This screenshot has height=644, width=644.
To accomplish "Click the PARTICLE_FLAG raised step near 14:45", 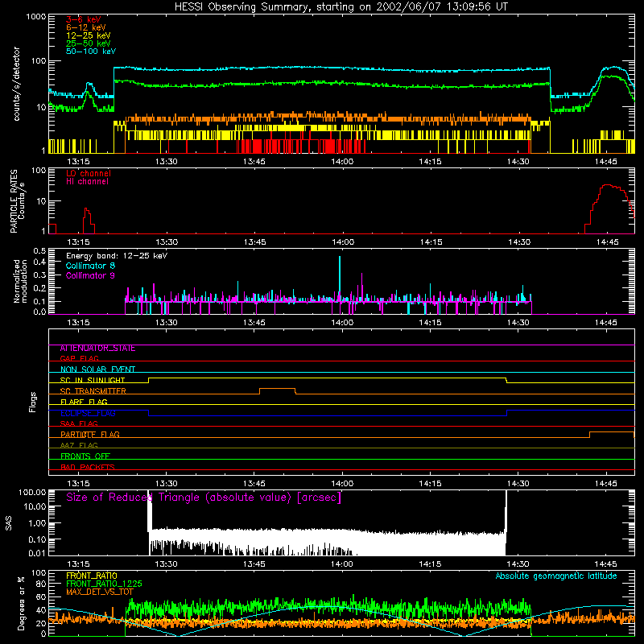I will tap(612, 432).
